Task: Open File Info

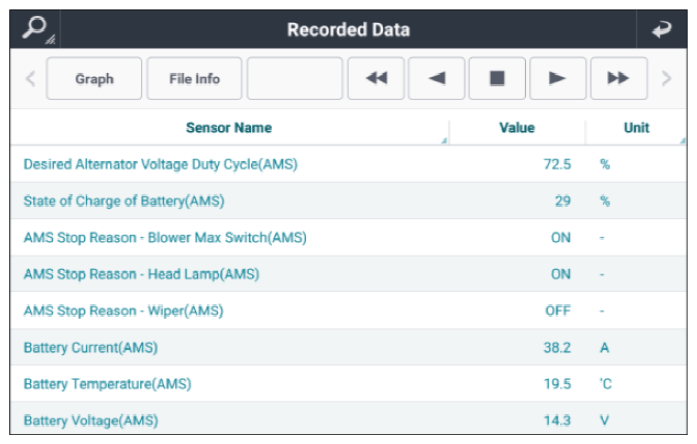Action: click(193, 79)
